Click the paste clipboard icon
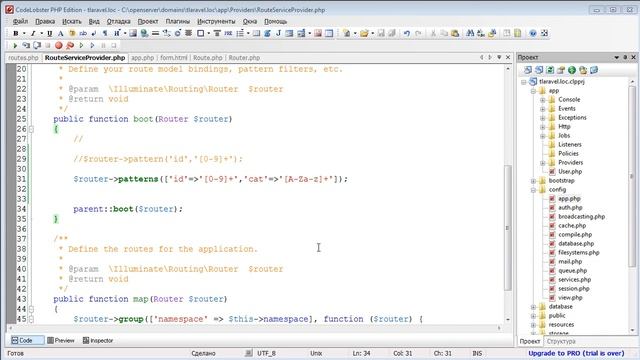Viewport: 640px width, 360px height. point(455,33)
